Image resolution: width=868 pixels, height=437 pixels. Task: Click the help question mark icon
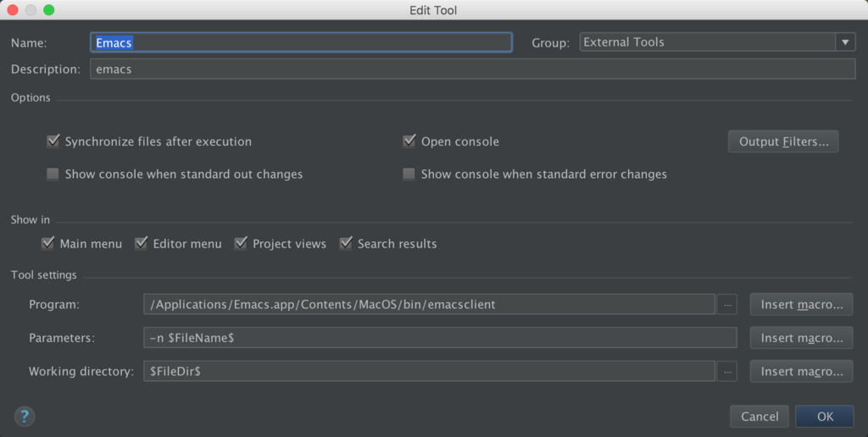click(x=25, y=416)
